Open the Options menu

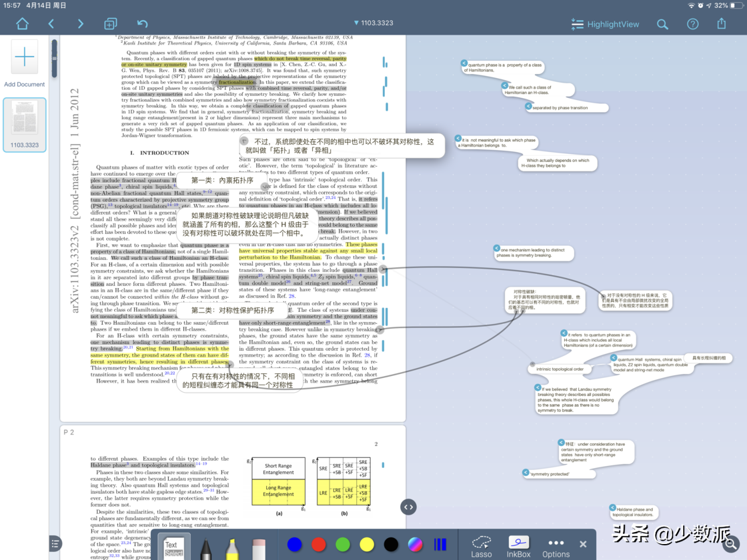(556, 547)
